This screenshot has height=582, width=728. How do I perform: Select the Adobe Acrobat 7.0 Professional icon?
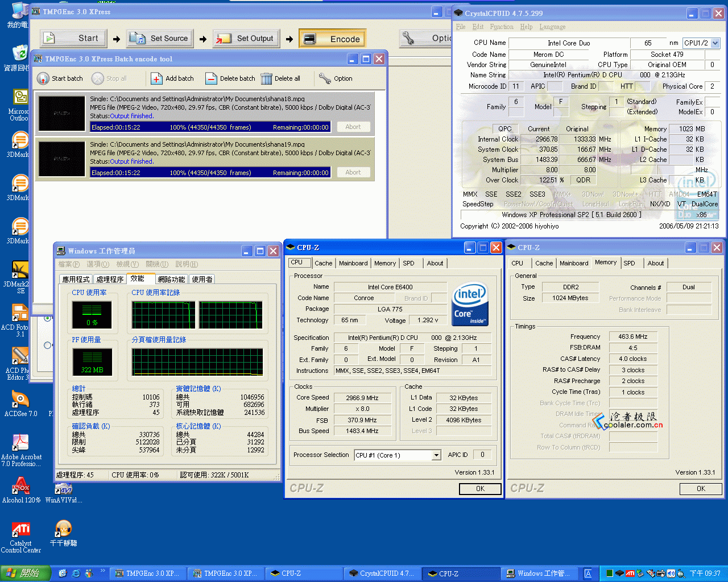(21, 450)
